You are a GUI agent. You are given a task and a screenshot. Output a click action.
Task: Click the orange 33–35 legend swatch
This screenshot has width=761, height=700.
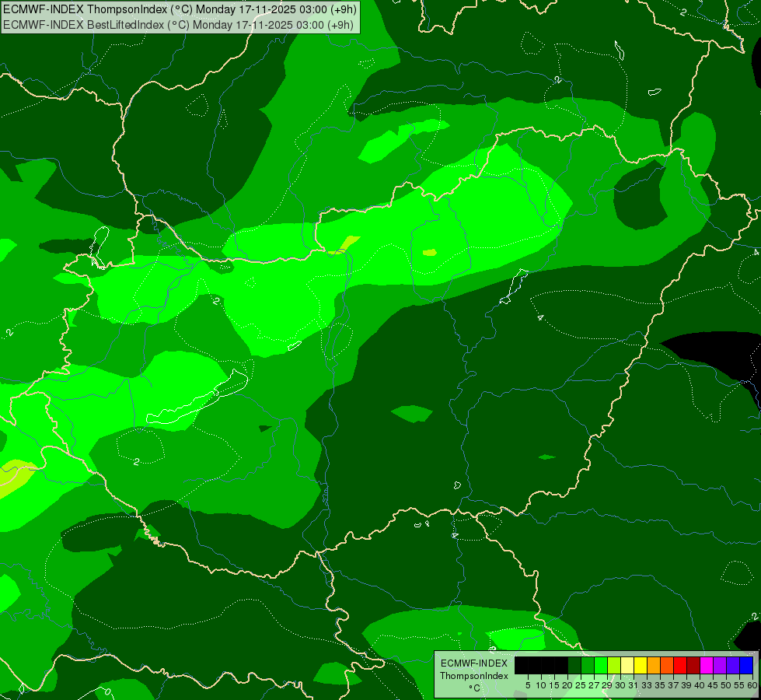pos(654,665)
